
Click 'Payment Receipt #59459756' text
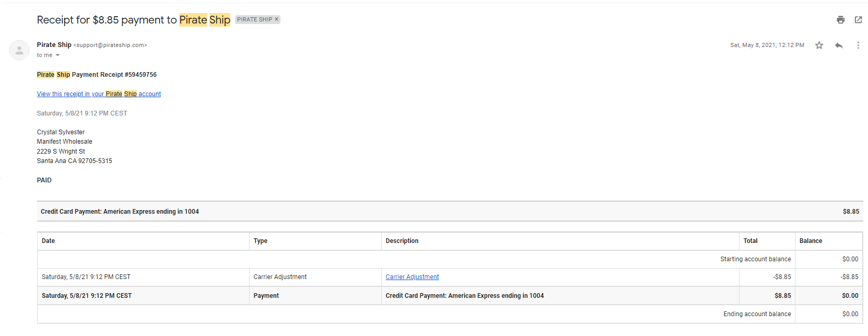(114, 75)
